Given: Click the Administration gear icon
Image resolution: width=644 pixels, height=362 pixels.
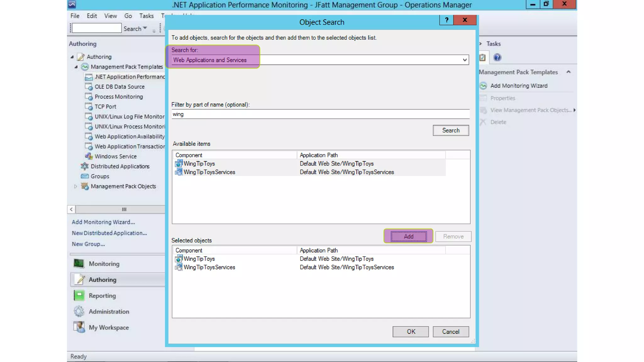Looking at the screenshot, I should 79,311.
